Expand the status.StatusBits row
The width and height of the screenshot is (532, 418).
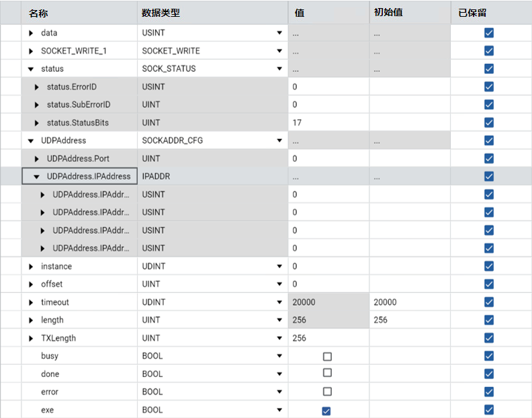pyautogui.click(x=37, y=123)
